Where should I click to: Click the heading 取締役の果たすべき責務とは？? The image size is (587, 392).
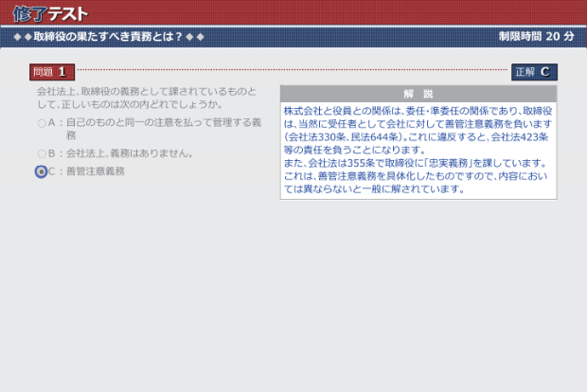[108, 36]
